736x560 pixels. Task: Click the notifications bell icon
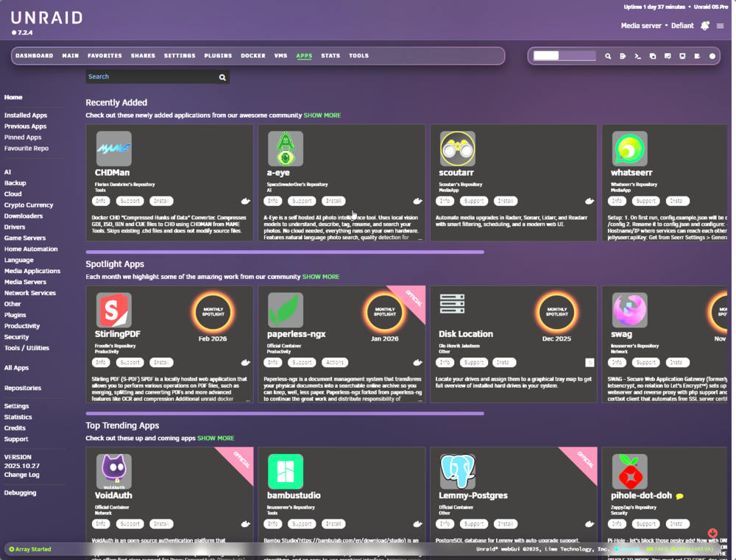(704, 26)
